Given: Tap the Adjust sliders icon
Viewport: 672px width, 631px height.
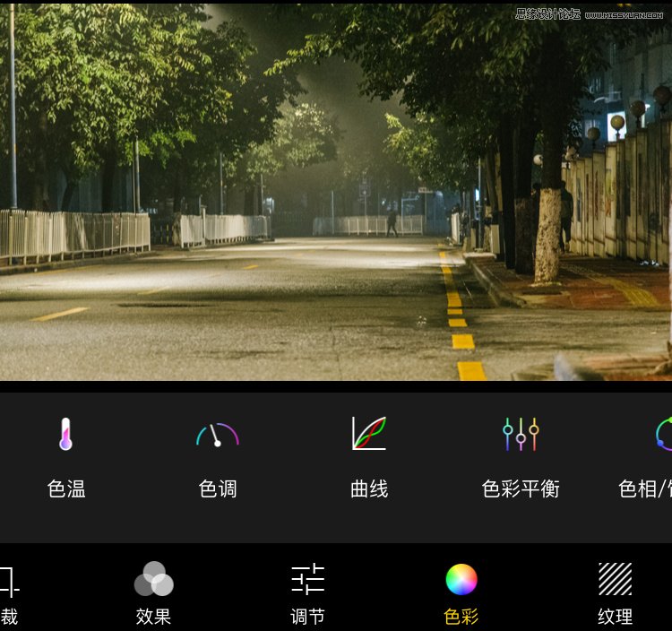Looking at the screenshot, I should (x=307, y=579).
